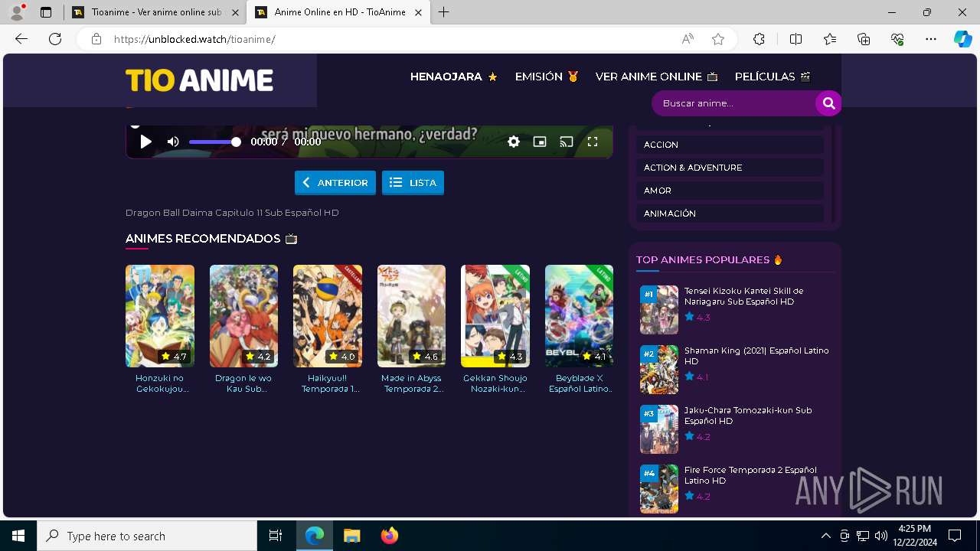The height and width of the screenshot is (551, 980).
Task: Open browser Extensions icon
Action: tap(759, 39)
